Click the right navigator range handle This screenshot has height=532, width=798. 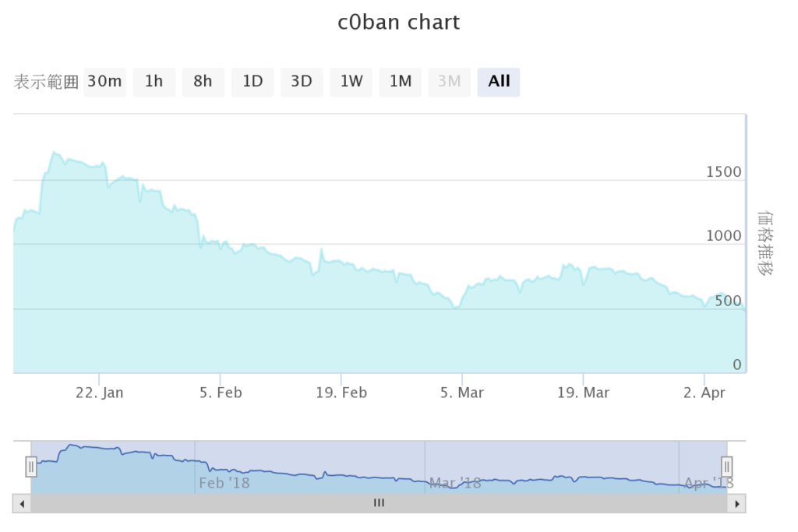[x=726, y=467]
